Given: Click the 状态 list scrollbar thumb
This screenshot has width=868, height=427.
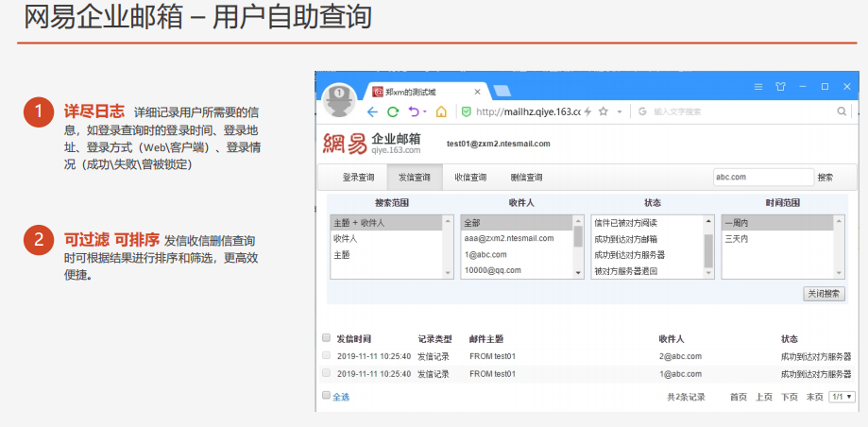Looking at the screenshot, I should coord(708,250).
